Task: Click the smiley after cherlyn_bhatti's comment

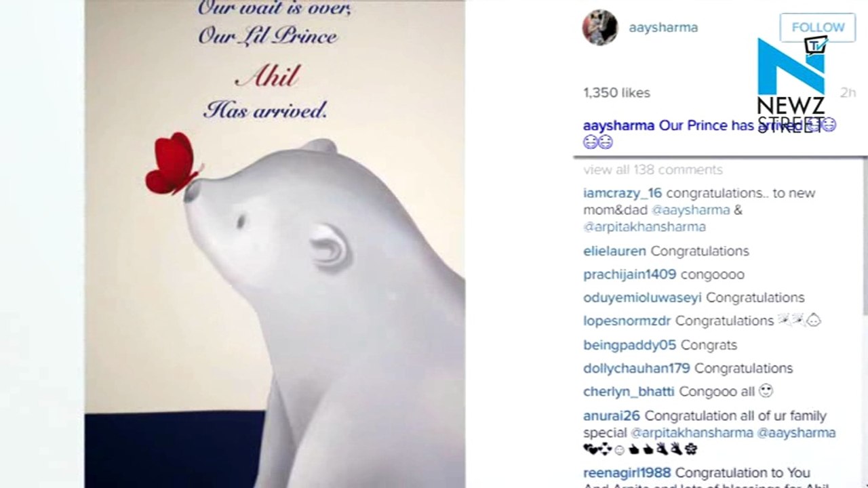Action: click(766, 391)
